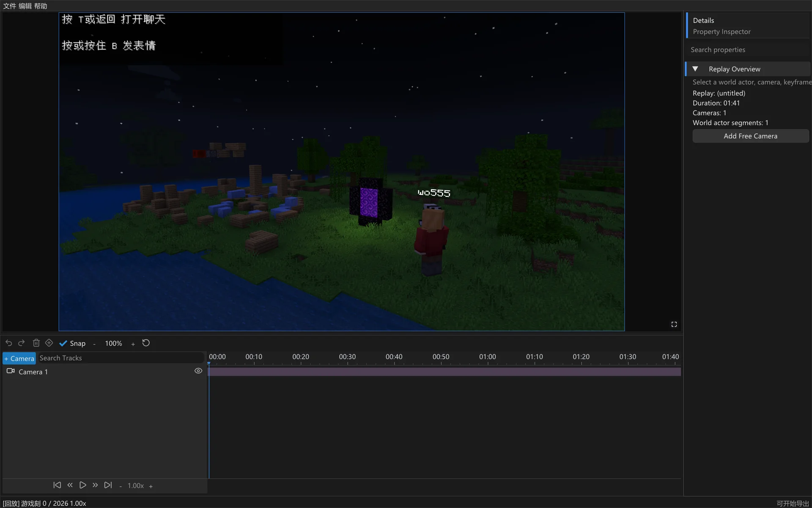Increase playback speed with plus
Viewport: 812px width, 508px height.
click(151, 486)
